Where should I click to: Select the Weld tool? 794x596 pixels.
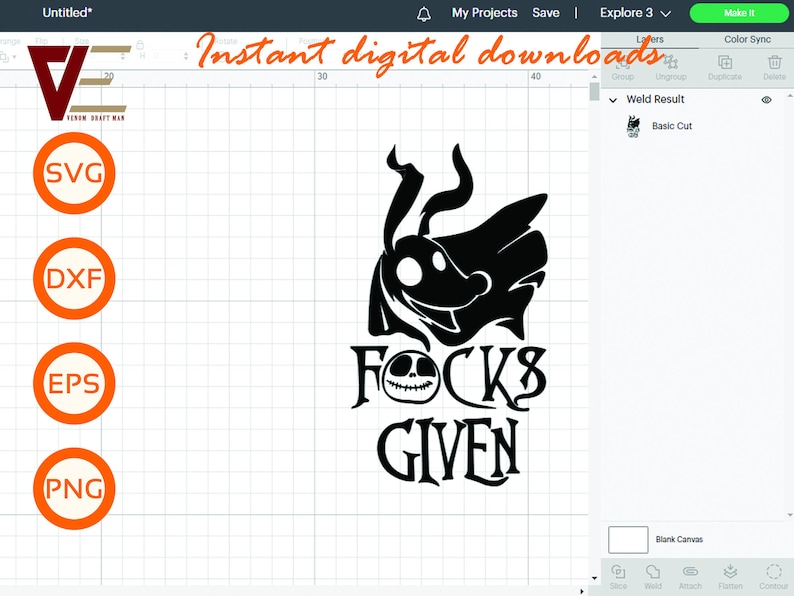coord(653,575)
